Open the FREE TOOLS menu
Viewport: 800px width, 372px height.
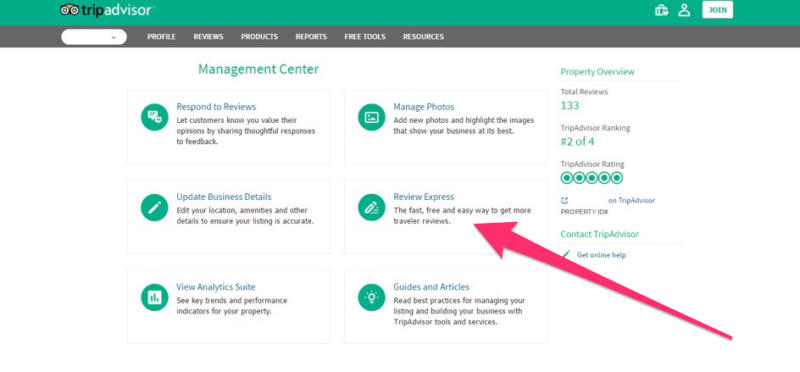[365, 37]
